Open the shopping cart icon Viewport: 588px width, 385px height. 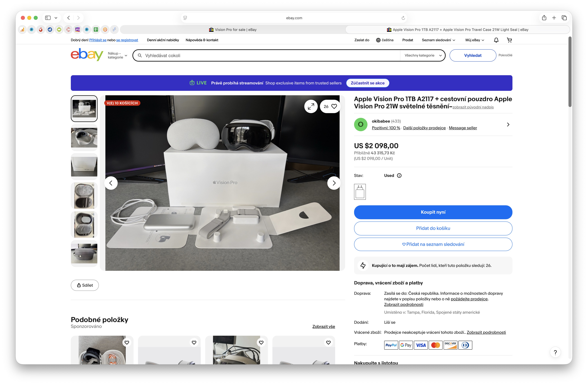tap(509, 40)
